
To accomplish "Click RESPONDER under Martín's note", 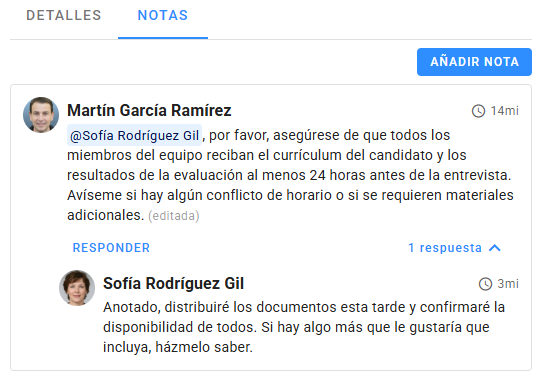I will [111, 248].
